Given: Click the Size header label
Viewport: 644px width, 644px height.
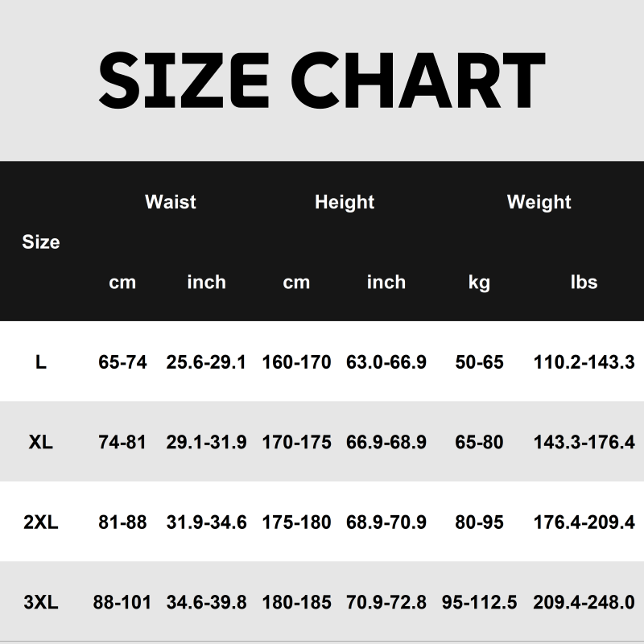Looking at the screenshot, I should (41, 242).
